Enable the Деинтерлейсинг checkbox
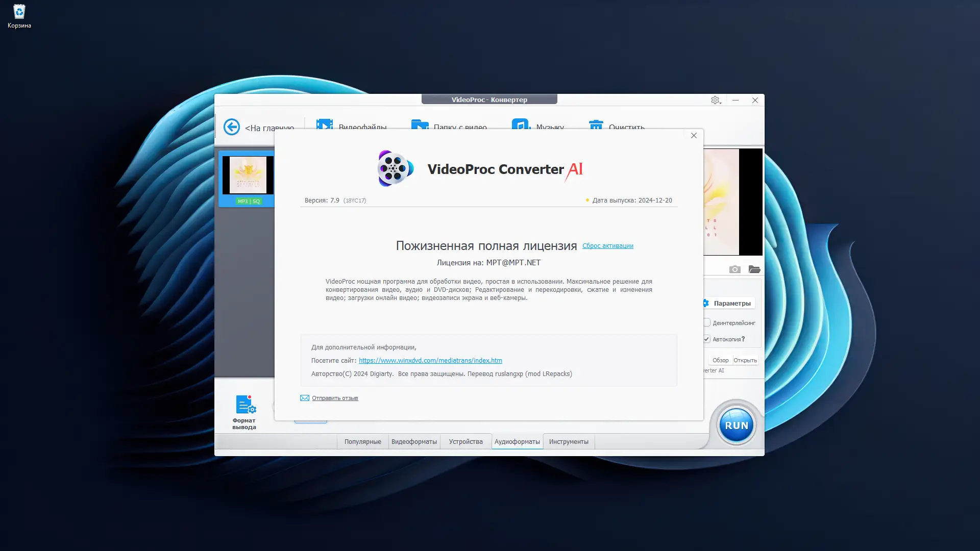This screenshot has height=551, width=980. pos(707,322)
